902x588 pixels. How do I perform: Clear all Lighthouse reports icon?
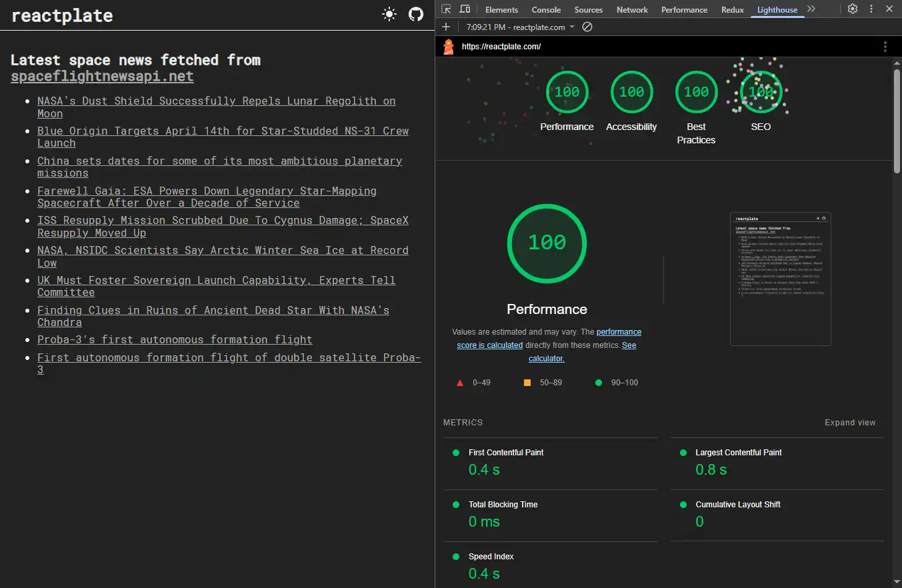[x=587, y=27]
